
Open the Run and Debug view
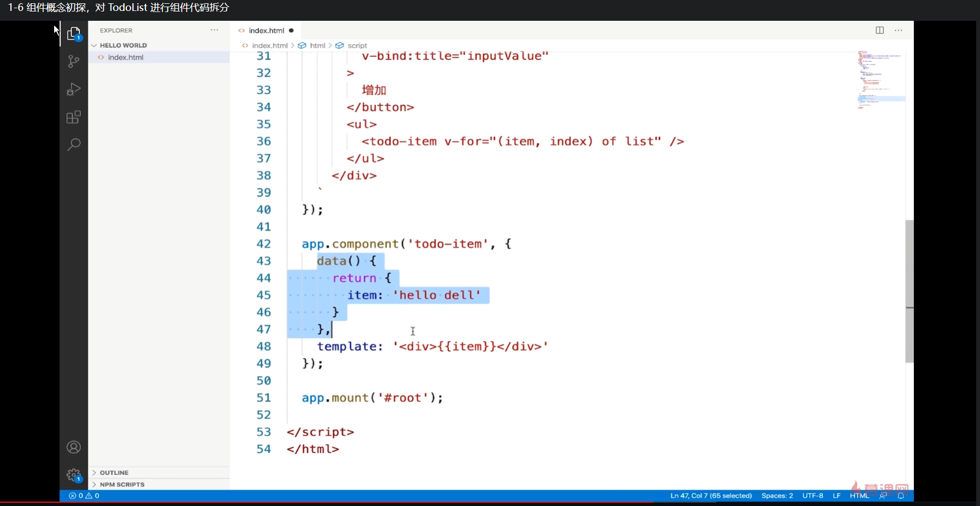pos(74,89)
